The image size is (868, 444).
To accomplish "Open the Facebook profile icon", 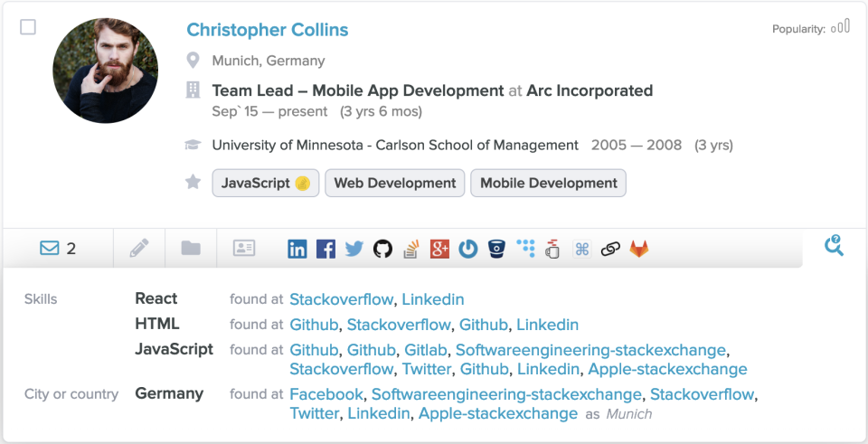I will (x=325, y=249).
